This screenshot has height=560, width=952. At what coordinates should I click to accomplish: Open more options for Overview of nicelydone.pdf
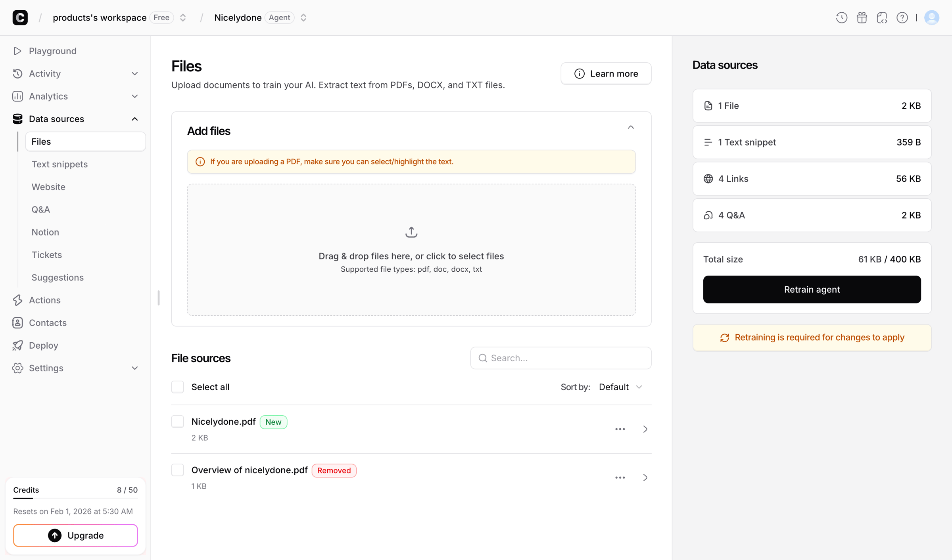[620, 478]
